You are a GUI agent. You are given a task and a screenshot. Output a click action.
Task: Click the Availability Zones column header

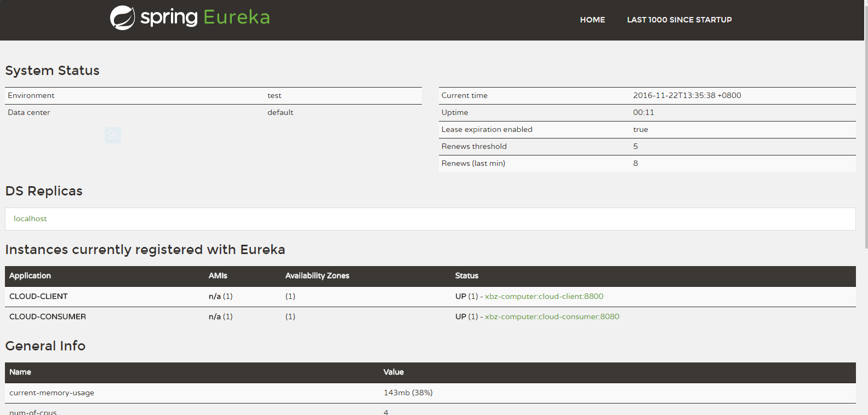pos(317,276)
